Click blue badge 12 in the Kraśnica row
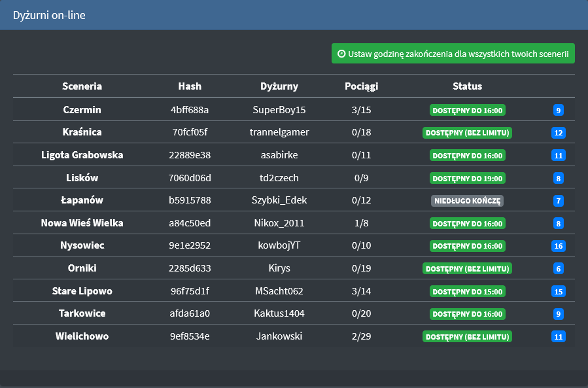 click(x=558, y=133)
